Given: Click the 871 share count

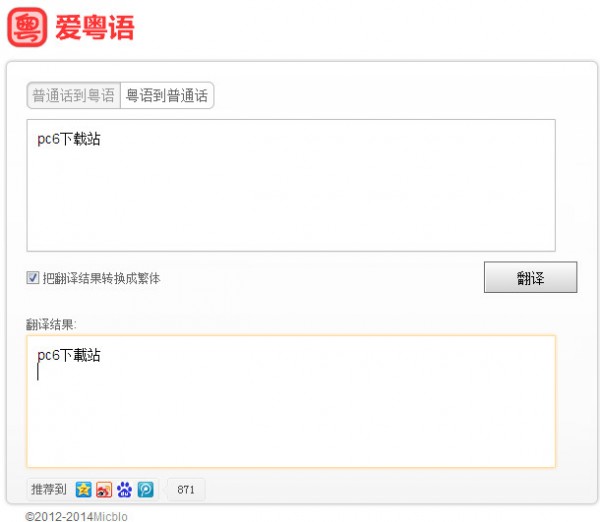Looking at the screenshot, I should point(186,490).
